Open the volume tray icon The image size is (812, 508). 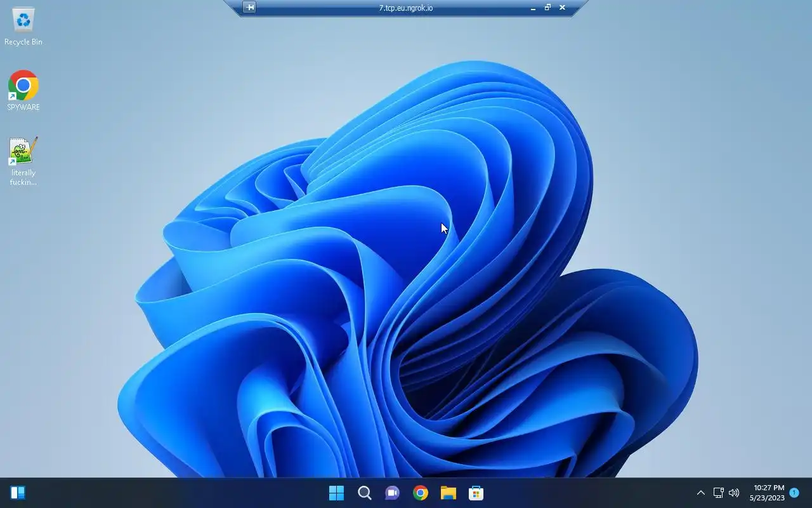(734, 493)
